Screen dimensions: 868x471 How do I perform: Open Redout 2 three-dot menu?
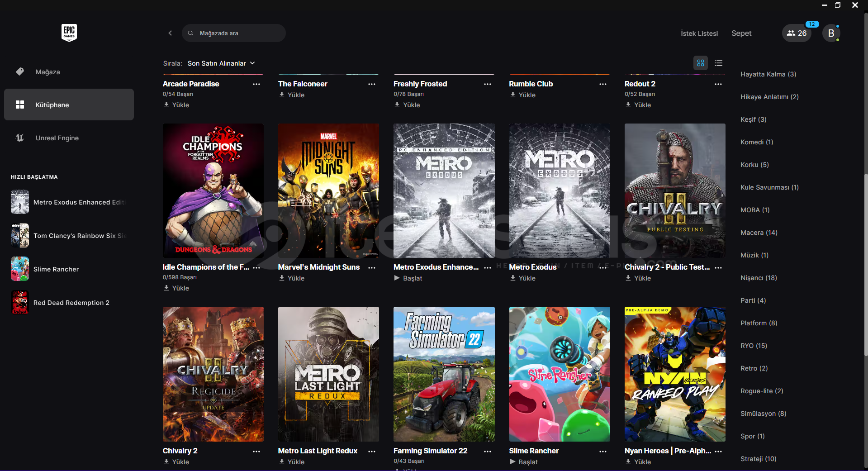718,84
